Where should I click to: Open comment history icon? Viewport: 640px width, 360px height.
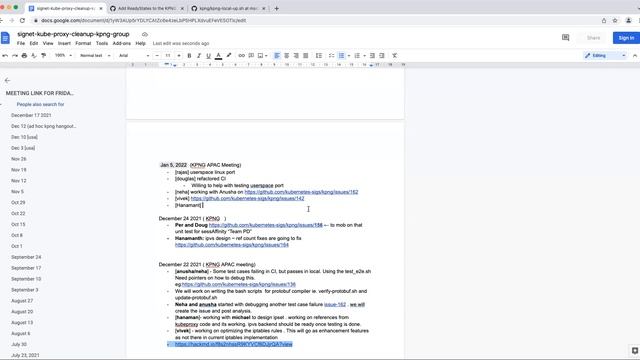565,38
